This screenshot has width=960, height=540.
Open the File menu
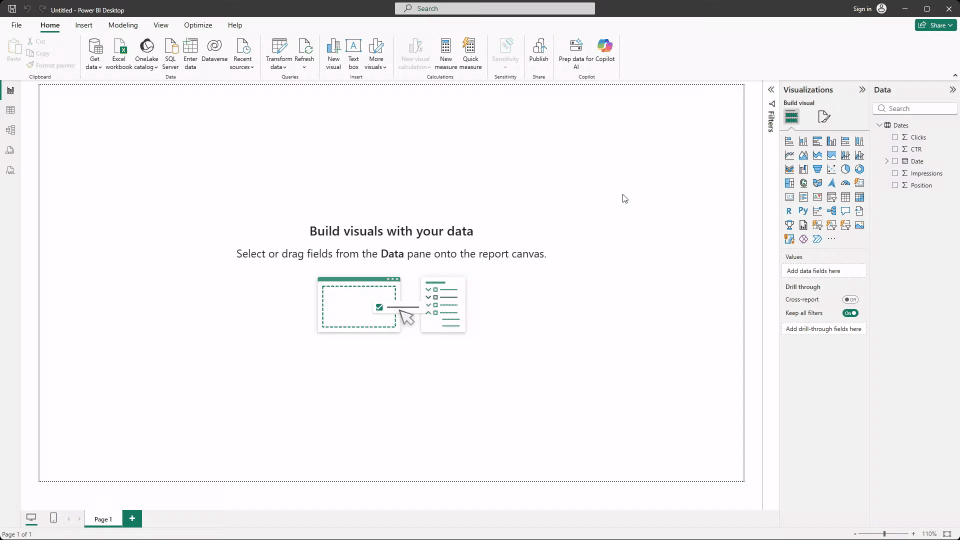[x=17, y=25]
